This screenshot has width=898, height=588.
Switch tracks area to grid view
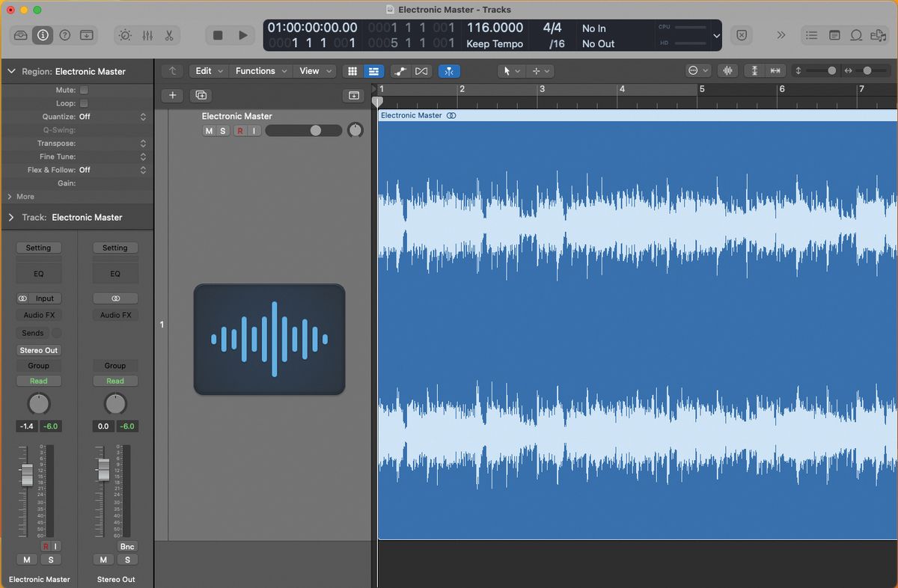[x=352, y=70]
